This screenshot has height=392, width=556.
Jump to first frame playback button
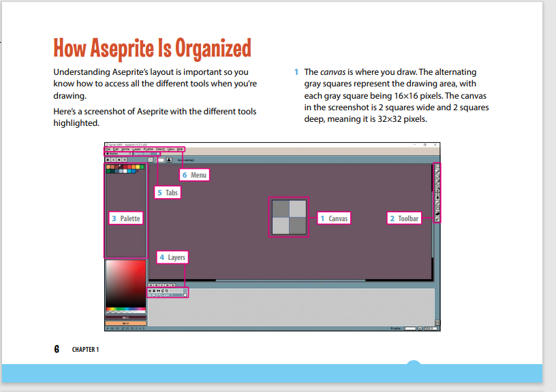[x=151, y=285]
